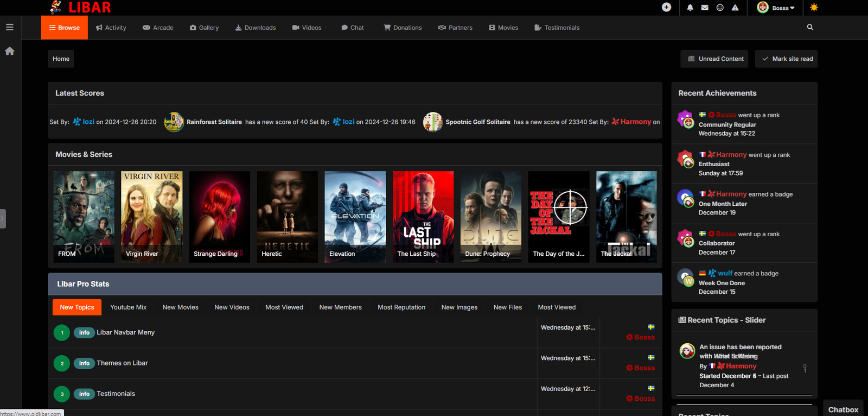The height and width of the screenshot is (416, 868).
Task: Click the Libar Pro Stats header
Action: (x=355, y=284)
